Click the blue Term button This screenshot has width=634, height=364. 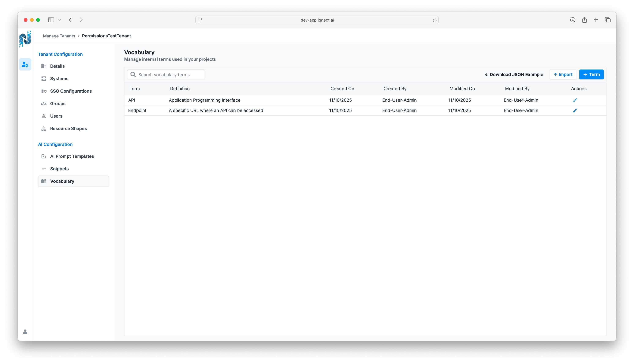pyautogui.click(x=591, y=75)
